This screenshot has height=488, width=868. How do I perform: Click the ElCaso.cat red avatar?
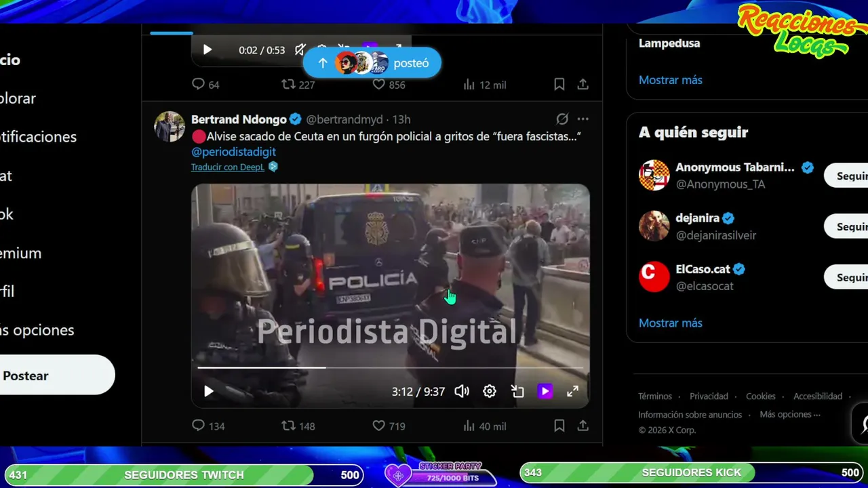click(x=654, y=277)
